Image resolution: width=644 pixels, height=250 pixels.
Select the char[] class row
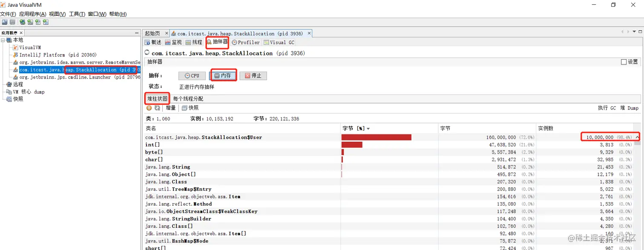pyautogui.click(x=389, y=160)
